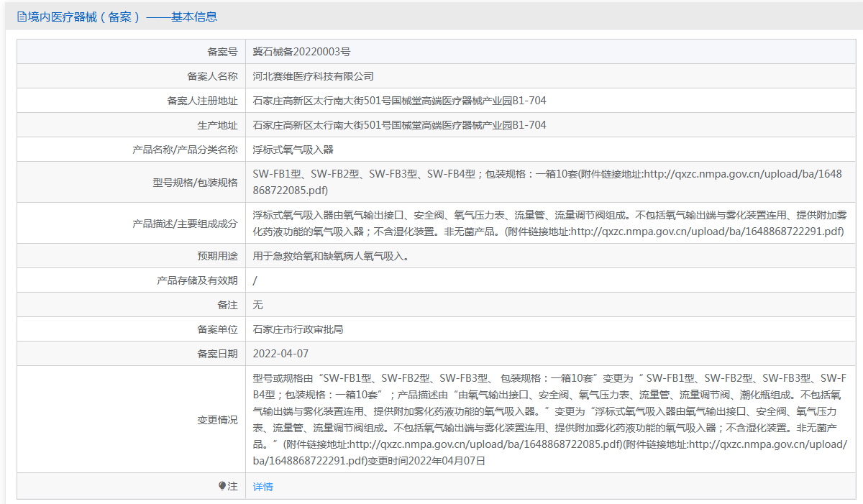Click the company name 河北赛维医疗科技有限公司

(314, 76)
